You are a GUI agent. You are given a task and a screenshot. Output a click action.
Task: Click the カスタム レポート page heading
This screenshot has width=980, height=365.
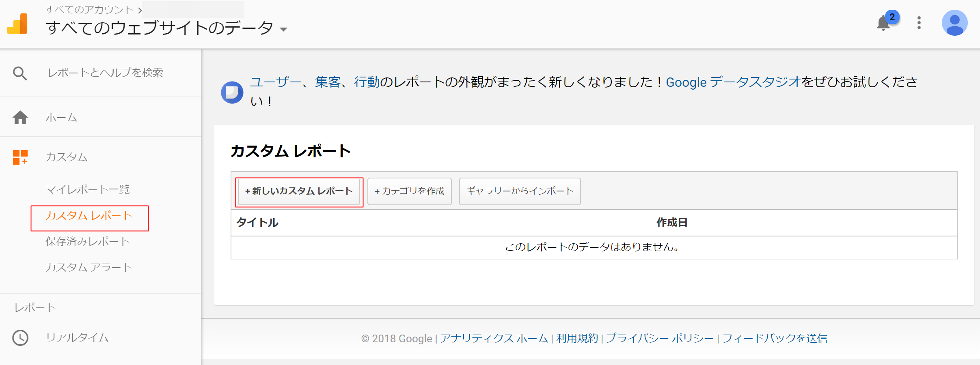click(291, 151)
